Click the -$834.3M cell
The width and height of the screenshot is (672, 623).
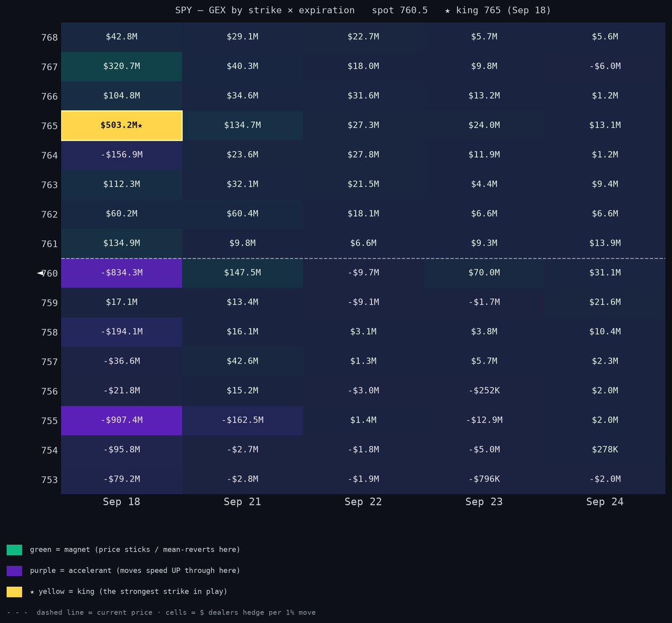(122, 273)
